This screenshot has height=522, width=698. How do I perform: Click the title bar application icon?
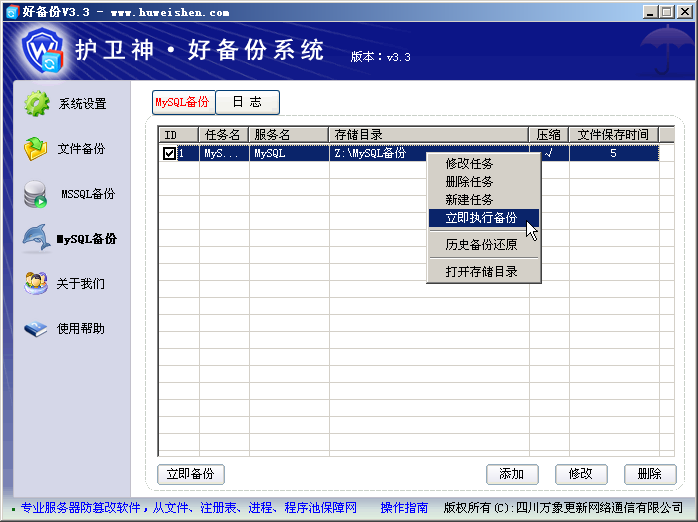[11, 12]
